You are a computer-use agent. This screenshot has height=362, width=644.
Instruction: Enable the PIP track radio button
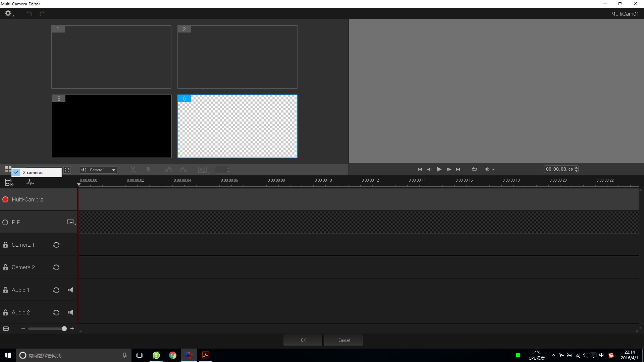5,222
